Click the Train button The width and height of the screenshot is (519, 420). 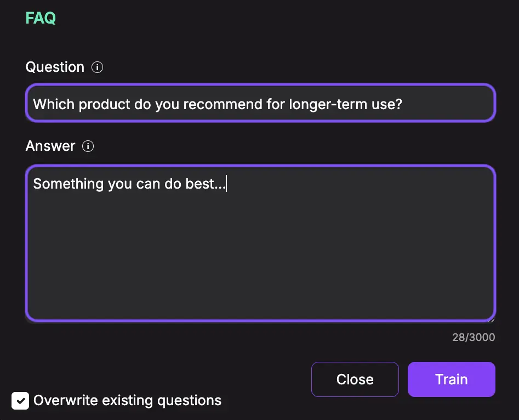(x=452, y=379)
